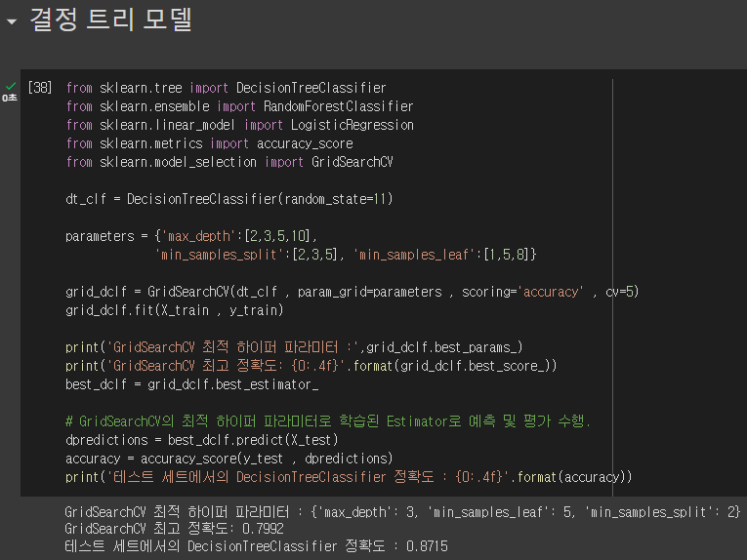Click the DecisionTreeClassifier import line
This screenshot has width=747, height=560.
226,88
